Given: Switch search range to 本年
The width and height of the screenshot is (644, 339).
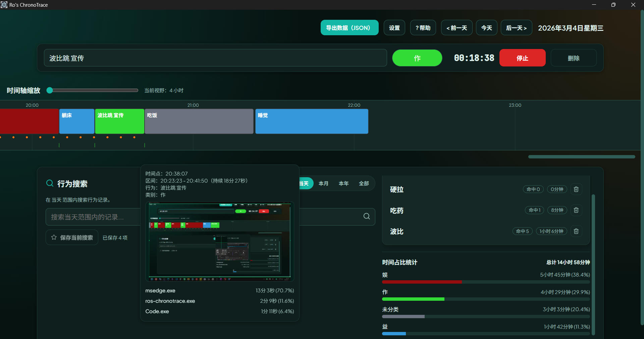Looking at the screenshot, I should click(x=343, y=184).
